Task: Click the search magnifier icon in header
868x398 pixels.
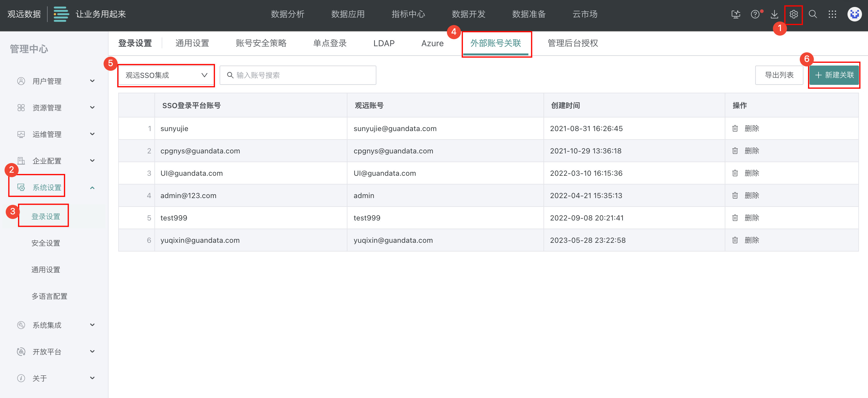Action: [813, 14]
